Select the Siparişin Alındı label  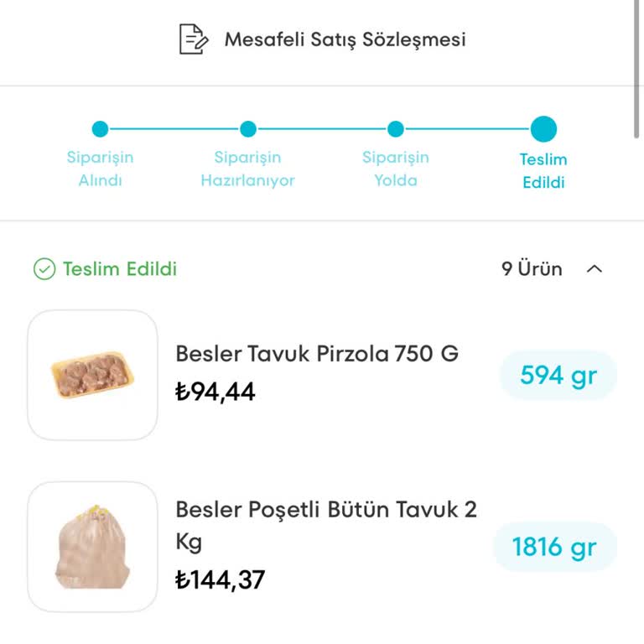[100, 169]
